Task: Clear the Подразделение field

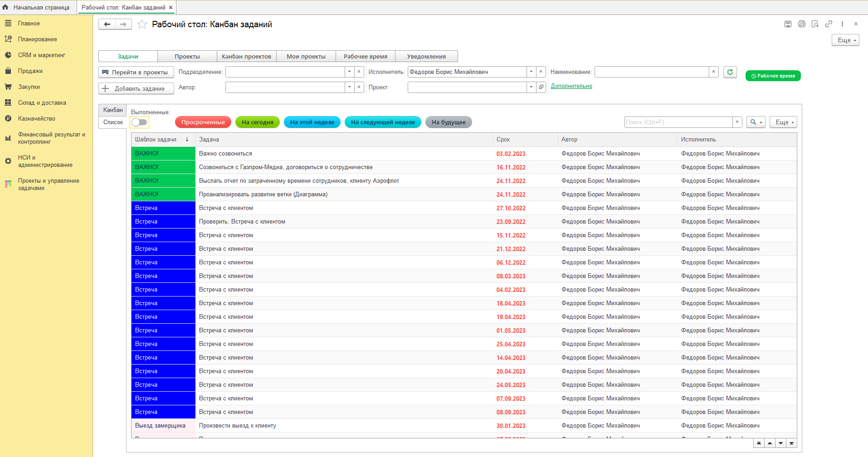Action: pos(359,72)
